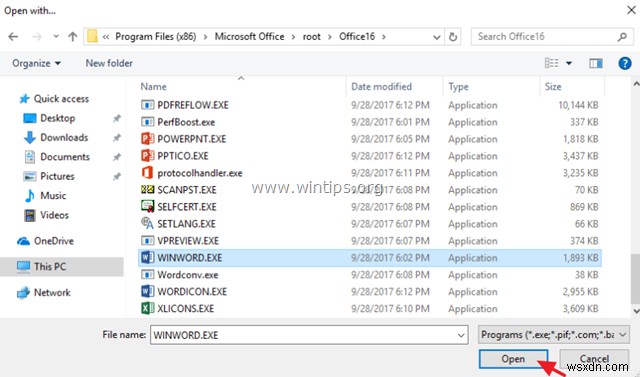Image resolution: width=640 pixels, height=377 pixels.
Task: Change your view icon
Action: click(551, 63)
